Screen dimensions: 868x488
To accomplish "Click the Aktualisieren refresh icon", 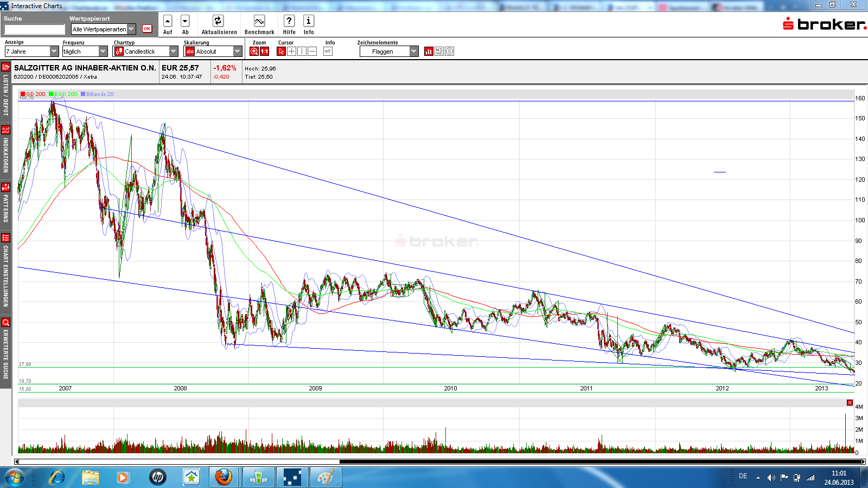I will click(218, 21).
